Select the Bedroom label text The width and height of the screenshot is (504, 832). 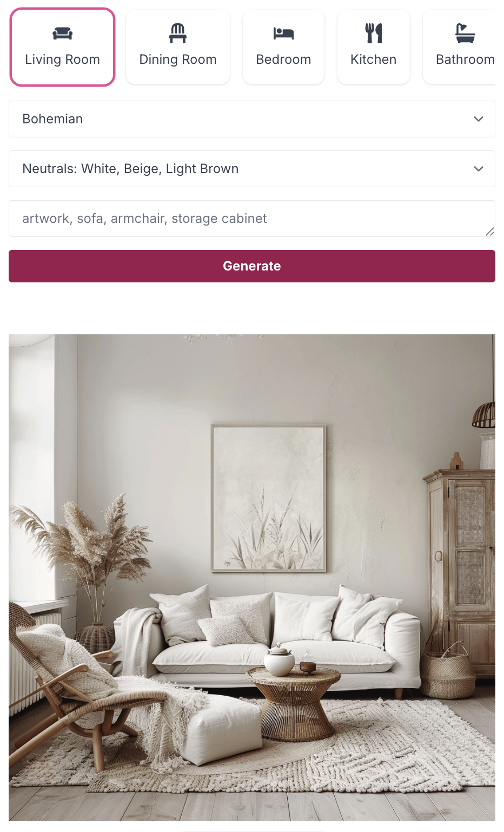283,60
